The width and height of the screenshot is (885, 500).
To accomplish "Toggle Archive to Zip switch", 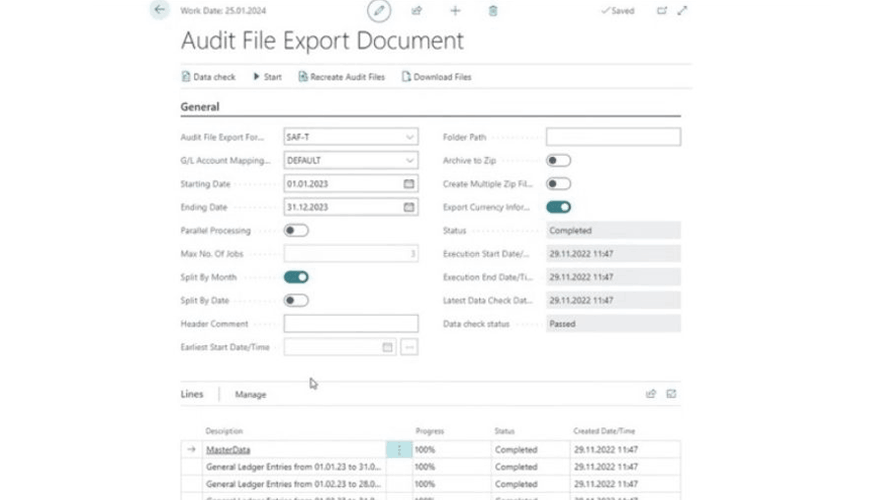I will (x=558, y=161).
